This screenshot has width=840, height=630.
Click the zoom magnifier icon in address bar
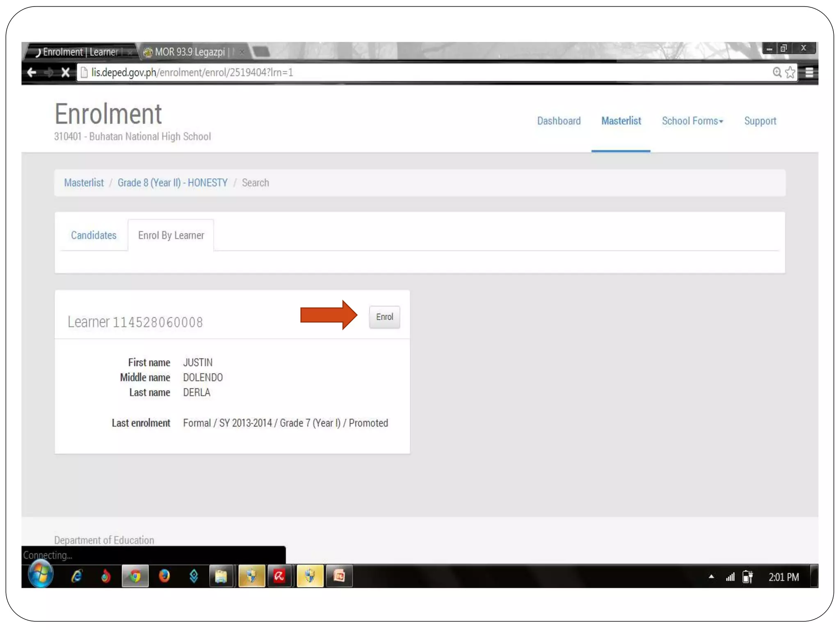(x=777, y=73)
